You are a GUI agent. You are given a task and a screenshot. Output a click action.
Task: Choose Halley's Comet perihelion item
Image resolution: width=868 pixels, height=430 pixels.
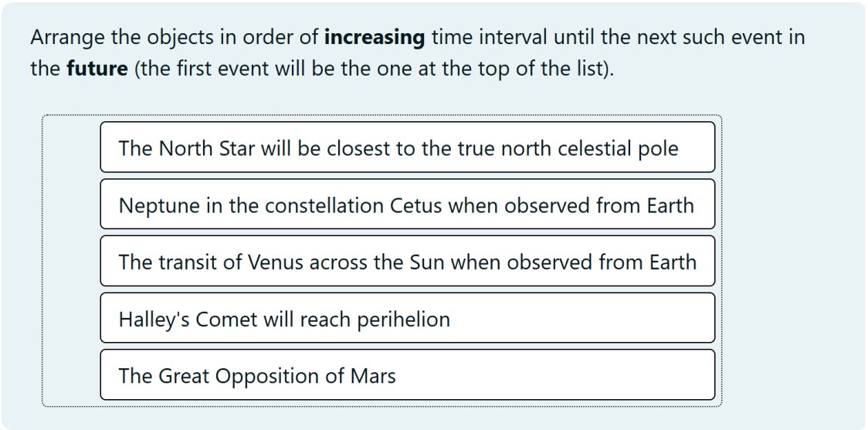(408, 317)
